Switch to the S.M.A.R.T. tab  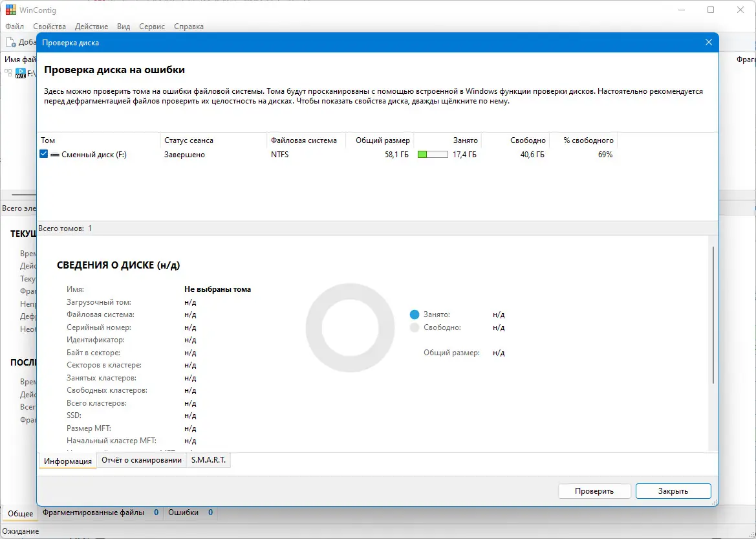tap(208, 460)
